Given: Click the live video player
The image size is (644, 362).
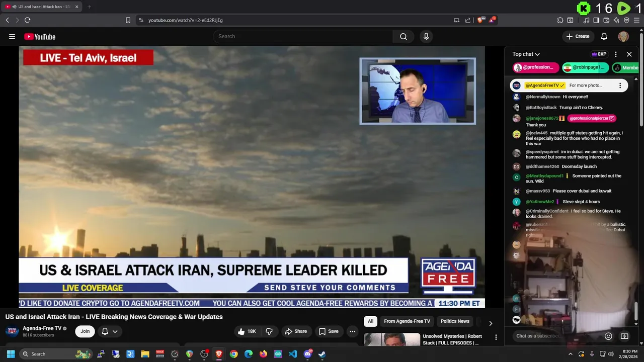Looking at the screenshot, I should pyautogui.click(x=252, y=177).
